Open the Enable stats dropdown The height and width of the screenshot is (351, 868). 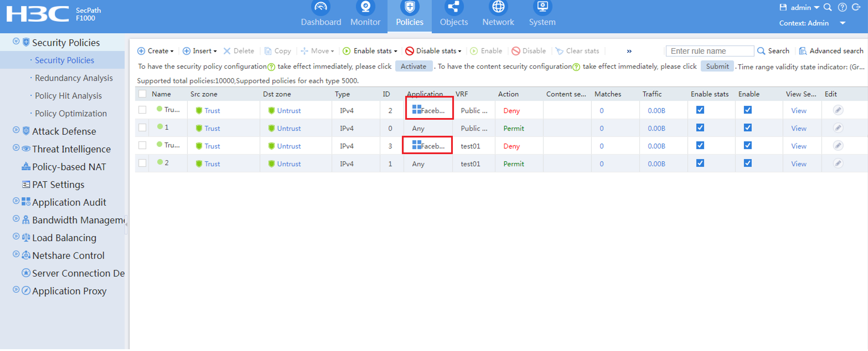pyautogui.click(x=370, y=51)
